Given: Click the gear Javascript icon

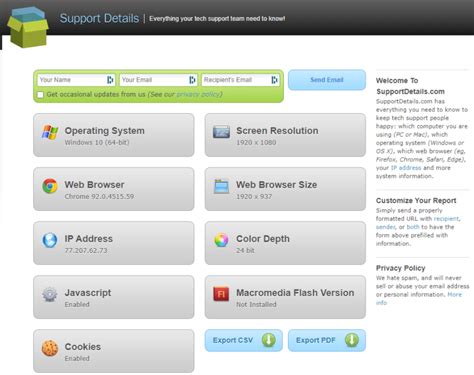Looking at the screenshot, I should pyautogui.click(x=50, y=294).
